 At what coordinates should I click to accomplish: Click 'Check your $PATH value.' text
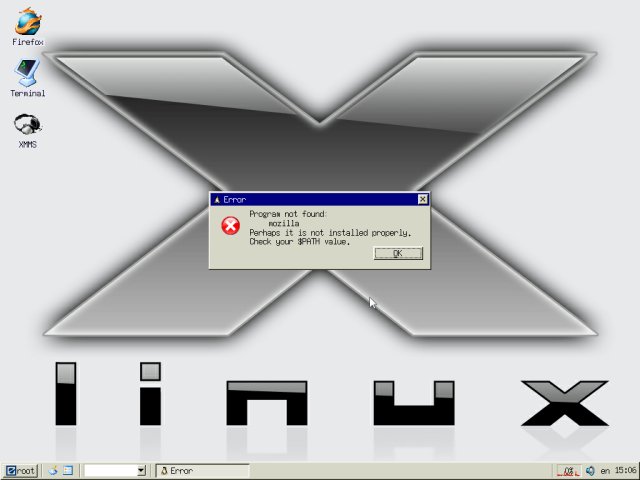point(300,242)
